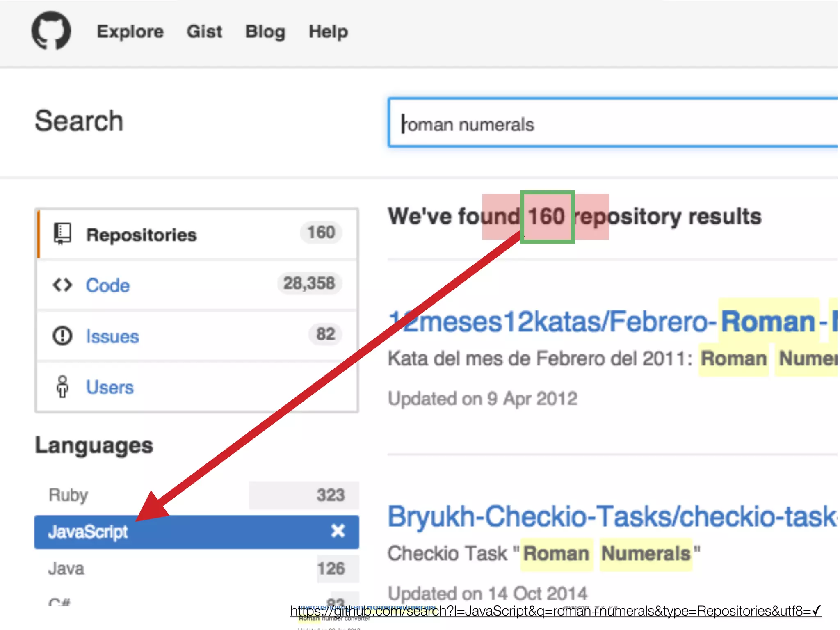Click the Users person icon

[62, 386]
